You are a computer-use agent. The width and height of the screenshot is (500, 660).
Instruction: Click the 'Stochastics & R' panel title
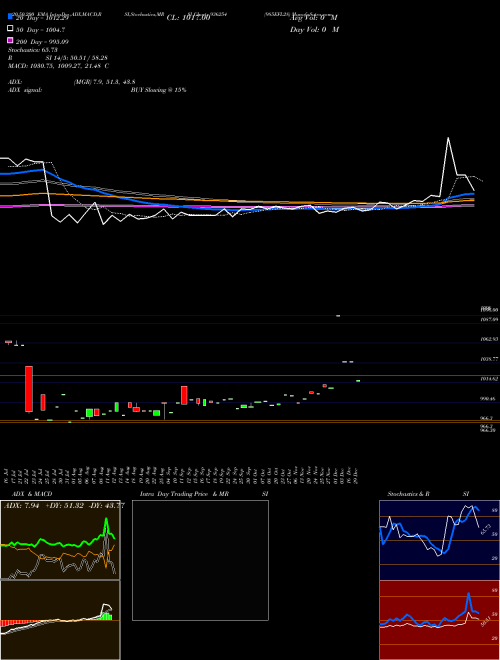click(x=408, y=494)
